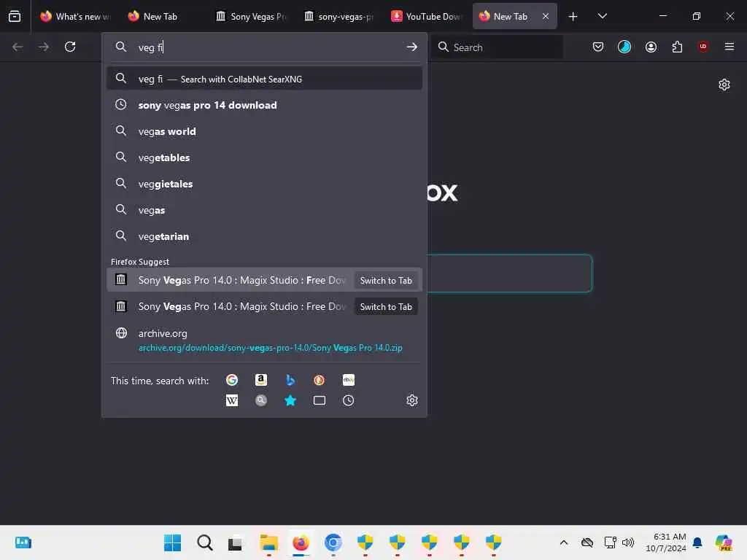Close the active New Tab

click(546, 17)
